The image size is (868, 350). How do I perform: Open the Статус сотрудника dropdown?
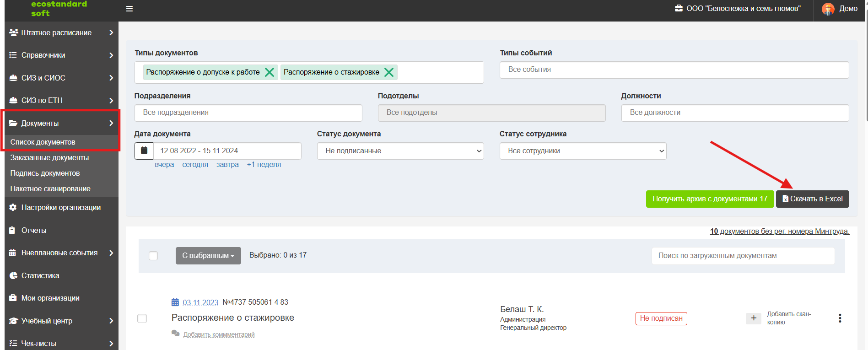click(583, 151)
